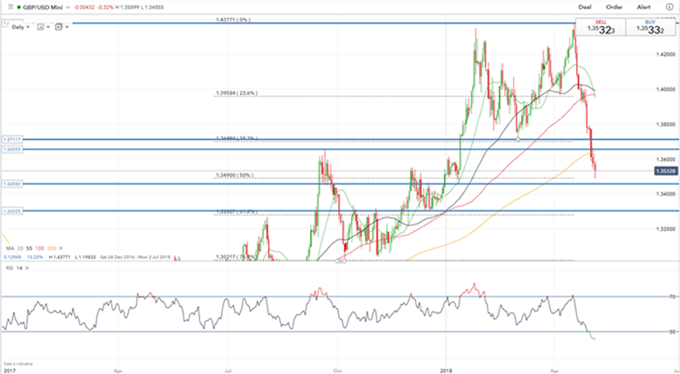Click the candlestick icon beside the date range
Viewport: 680px width, 374px height.
(x=177, y=258)
